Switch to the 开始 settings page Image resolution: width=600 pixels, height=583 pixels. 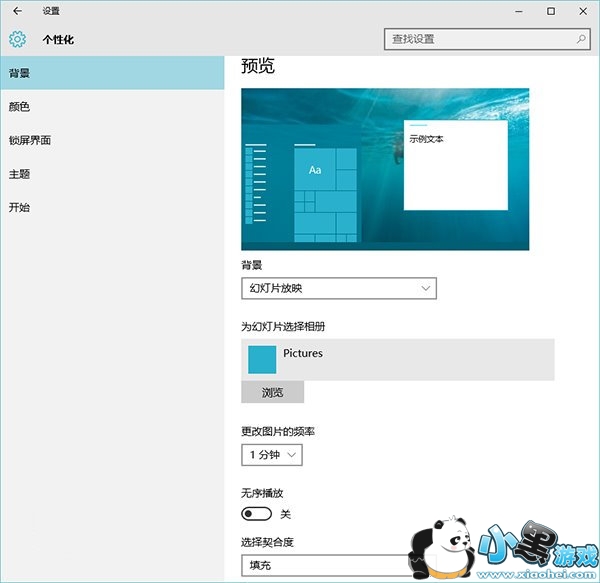tap(112, 207)
